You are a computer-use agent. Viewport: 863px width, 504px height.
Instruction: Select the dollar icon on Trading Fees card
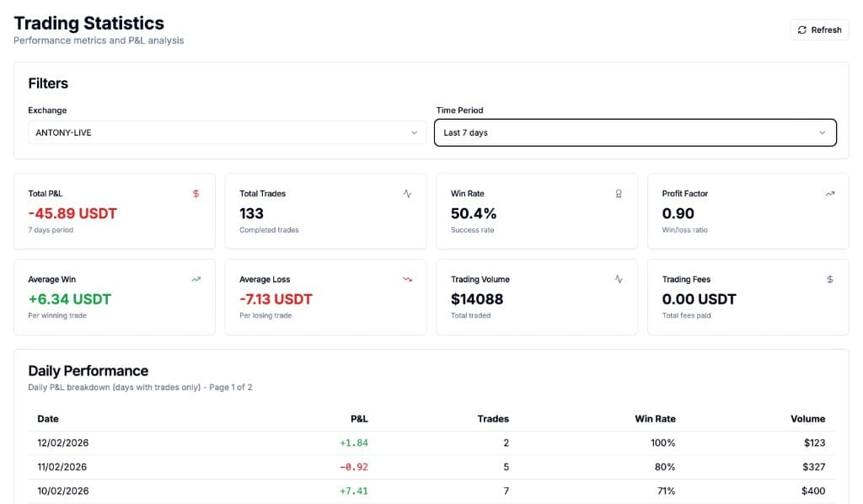pyautogui.click(x=828, y=279)
